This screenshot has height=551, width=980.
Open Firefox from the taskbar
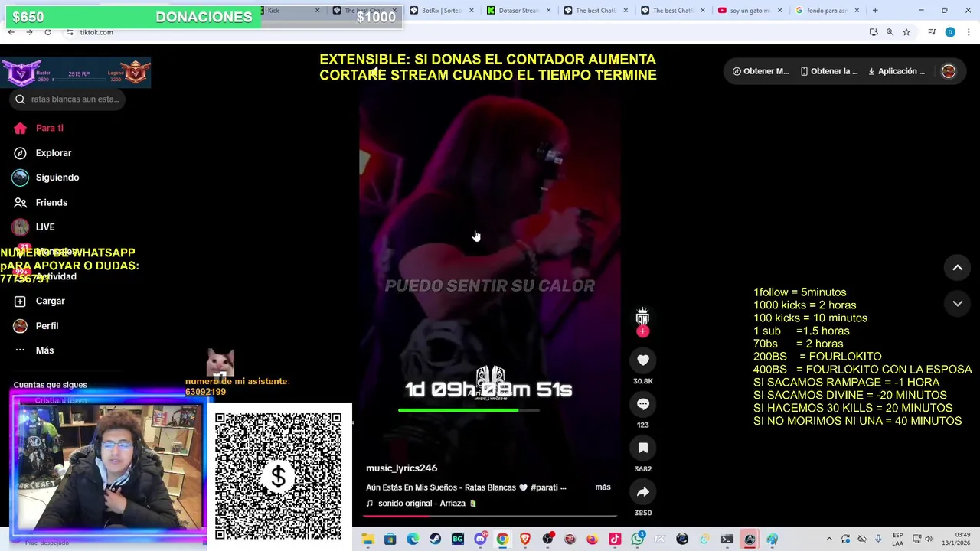593,540
